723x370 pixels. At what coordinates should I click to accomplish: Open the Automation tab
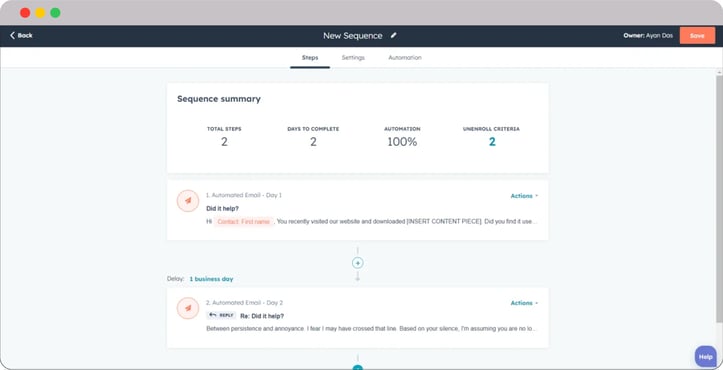pyautogui.click(x=405, y=58)
